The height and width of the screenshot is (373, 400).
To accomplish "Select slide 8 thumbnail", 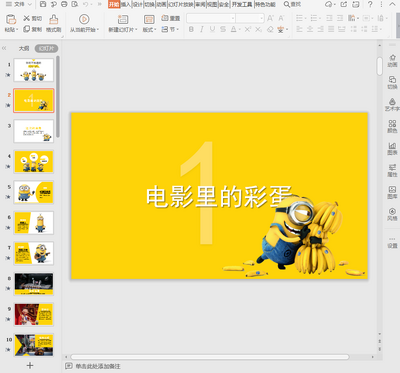I will [x=33, y=284].
